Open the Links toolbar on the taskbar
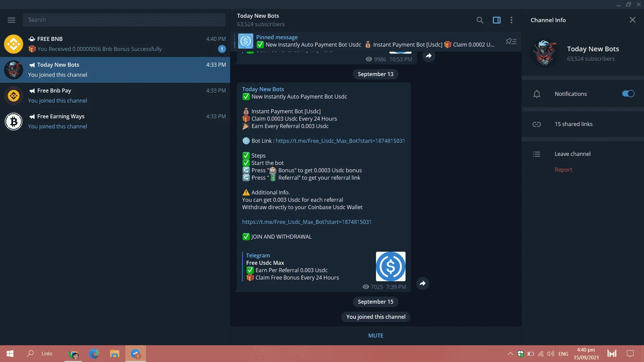This screenshot has height=362, width=644. click(x=47, y=354)
